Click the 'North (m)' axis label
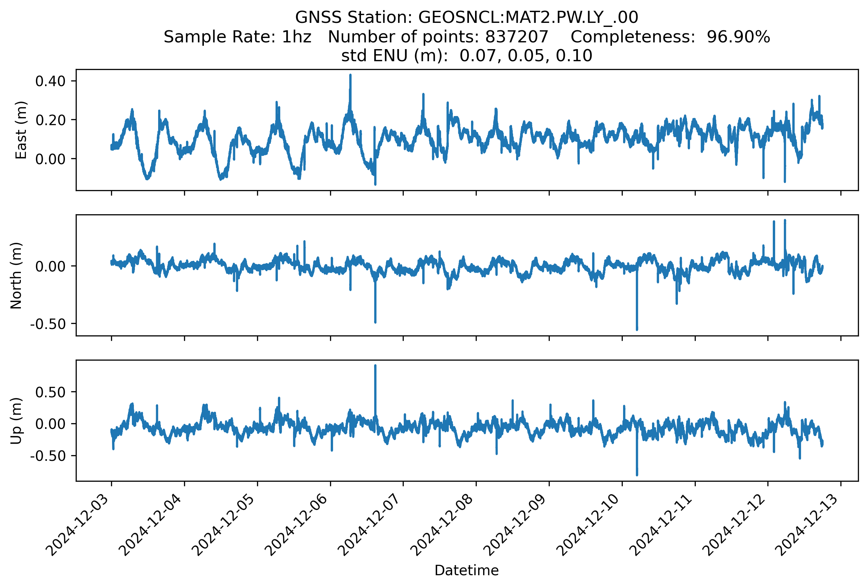Screen dimensions: 868x588 pos(16,275)
